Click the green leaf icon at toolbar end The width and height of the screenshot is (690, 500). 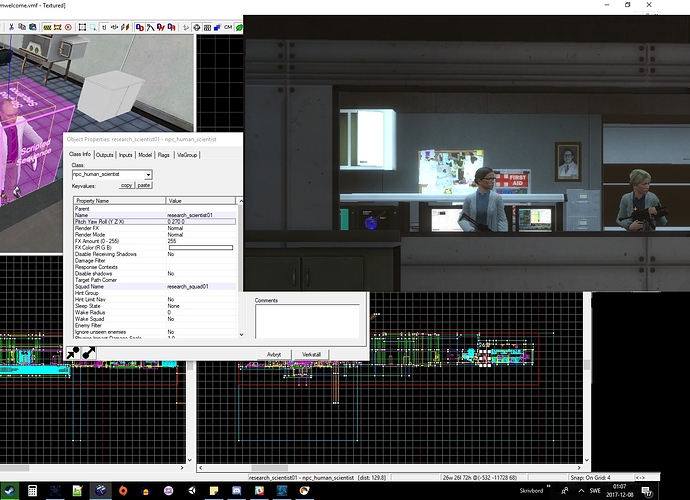pyautogui.click(x=239, y=27)
